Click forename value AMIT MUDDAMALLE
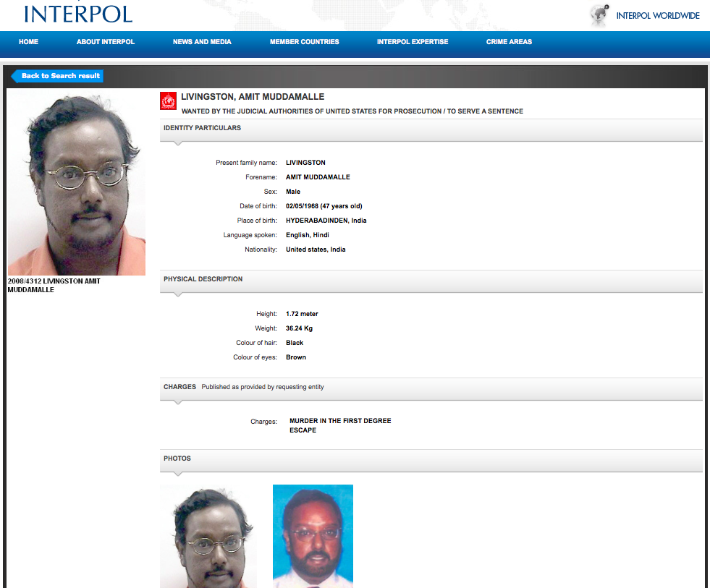The width and height of the screenshot is (710, 588). tap(318, 177)
